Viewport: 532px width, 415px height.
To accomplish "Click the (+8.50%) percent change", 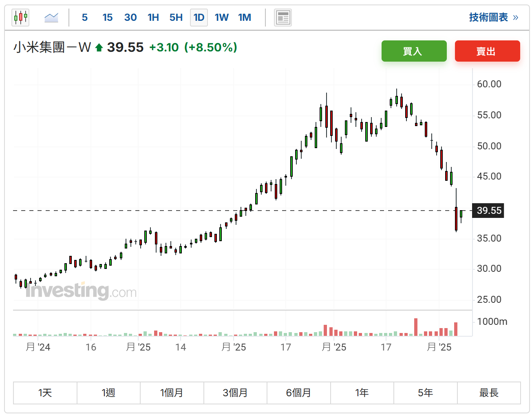I will (x=210, y=47).
